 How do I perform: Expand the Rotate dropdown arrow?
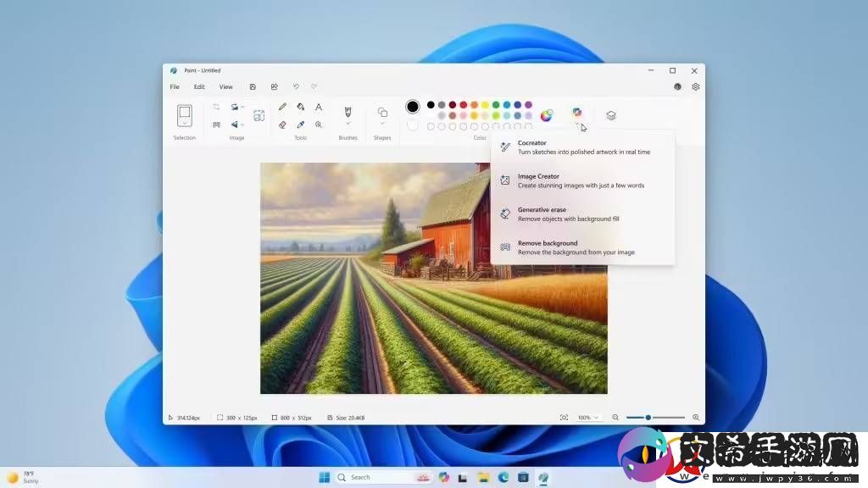click(x=242, y=107)
